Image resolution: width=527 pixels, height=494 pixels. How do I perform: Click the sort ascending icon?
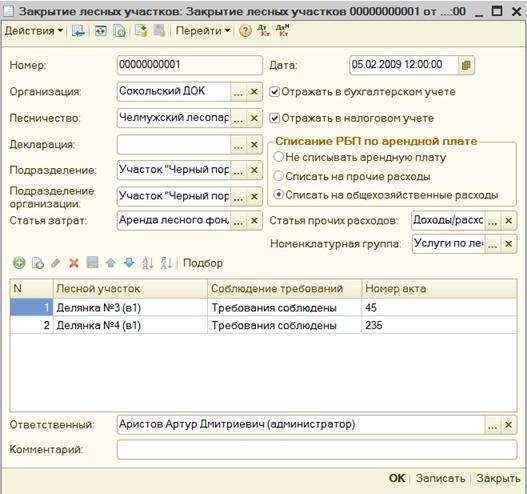click(148, 263)
